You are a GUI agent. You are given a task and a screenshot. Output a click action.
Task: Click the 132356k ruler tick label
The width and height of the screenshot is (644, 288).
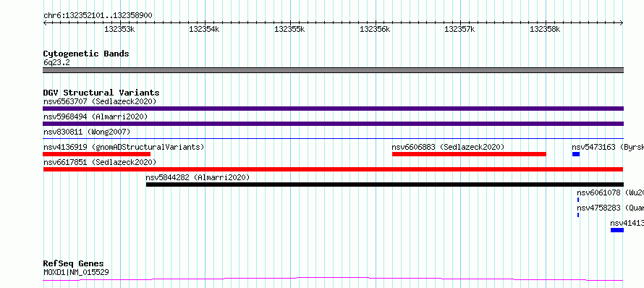tap(375, 29)
